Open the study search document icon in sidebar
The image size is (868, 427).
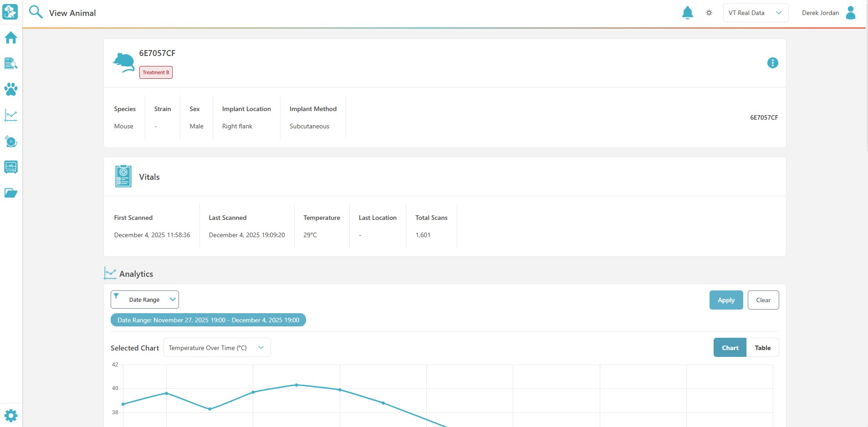11,63
